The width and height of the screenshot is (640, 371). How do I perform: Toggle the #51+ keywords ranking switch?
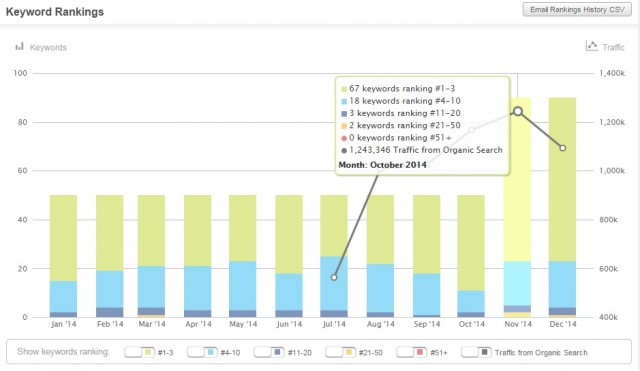coord(411,352)
